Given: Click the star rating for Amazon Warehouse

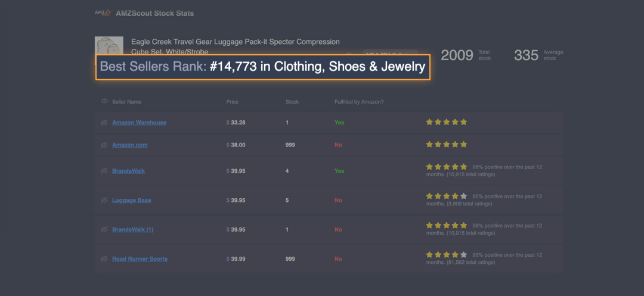Looking at the screenshot, I should pos(447,122).
